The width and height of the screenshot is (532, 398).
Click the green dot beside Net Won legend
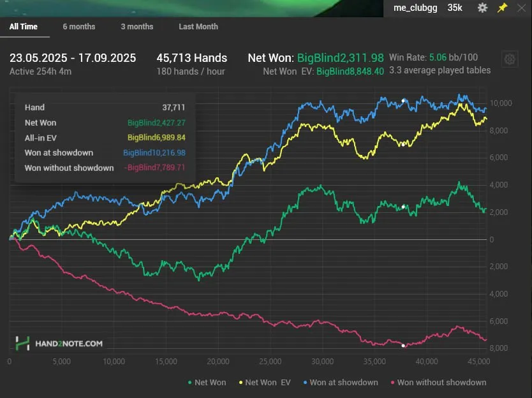tap(190, 383)
